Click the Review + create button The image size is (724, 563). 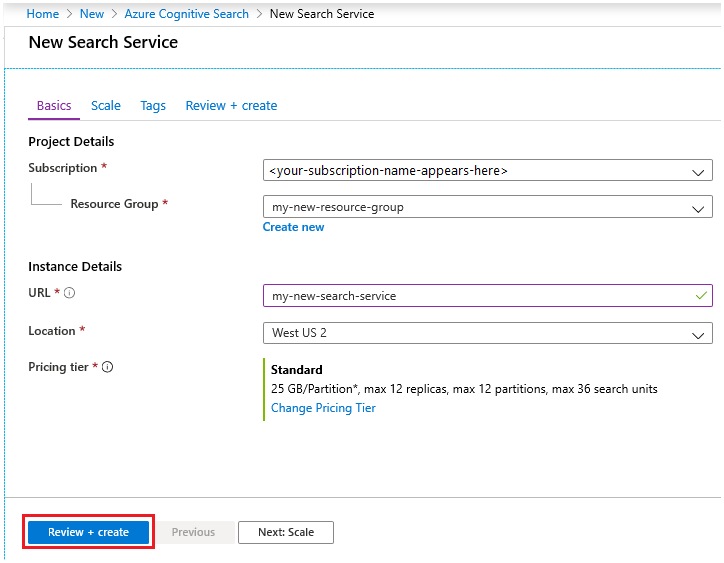(88, 532)
